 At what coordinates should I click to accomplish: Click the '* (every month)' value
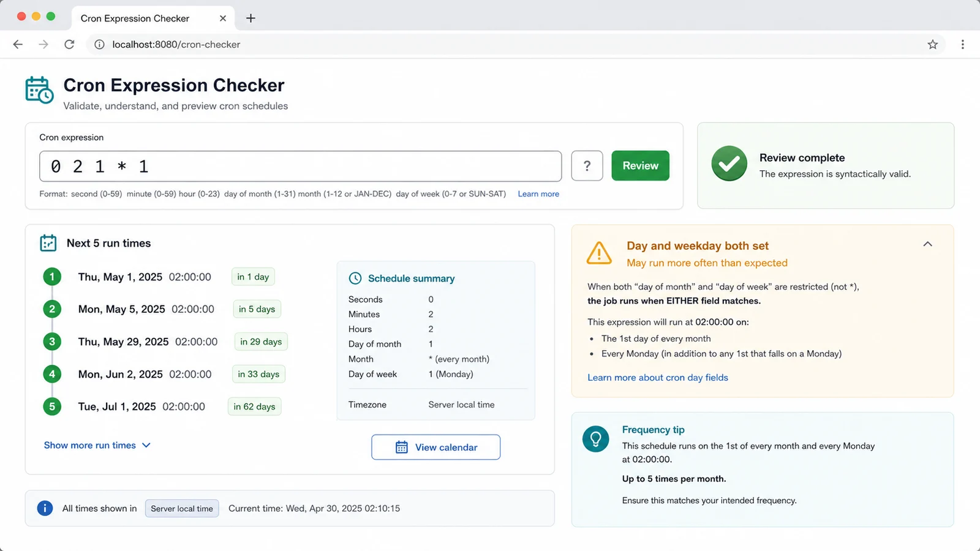[459, 359]
